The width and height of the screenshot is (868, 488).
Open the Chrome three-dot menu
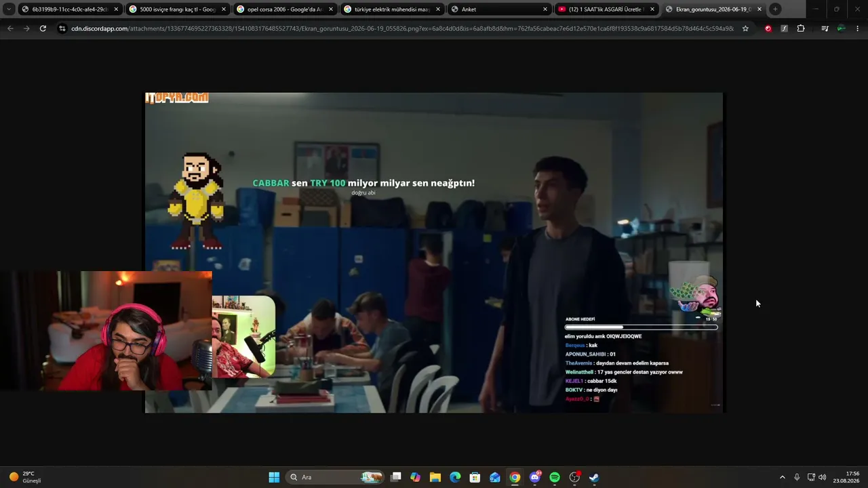coord(858,28)
